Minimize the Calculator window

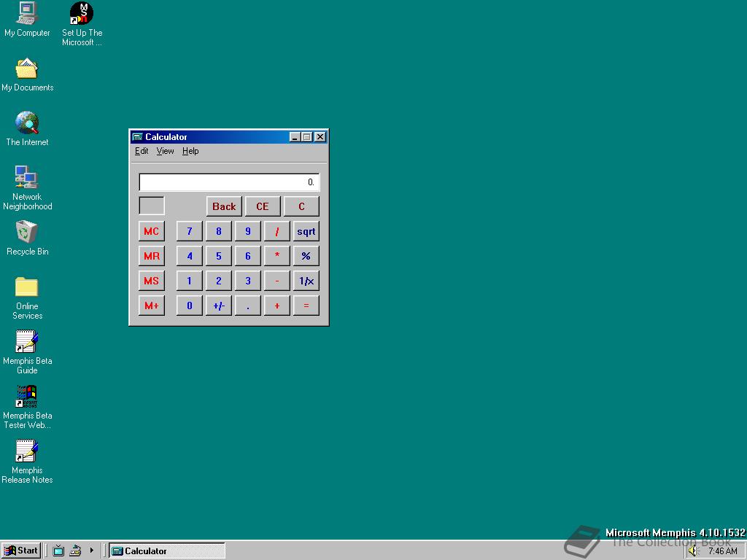295,137
